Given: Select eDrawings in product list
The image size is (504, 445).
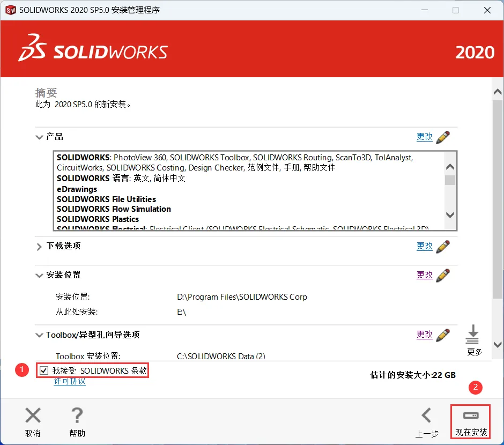Looking at the screenshot, I should [77, 189].
